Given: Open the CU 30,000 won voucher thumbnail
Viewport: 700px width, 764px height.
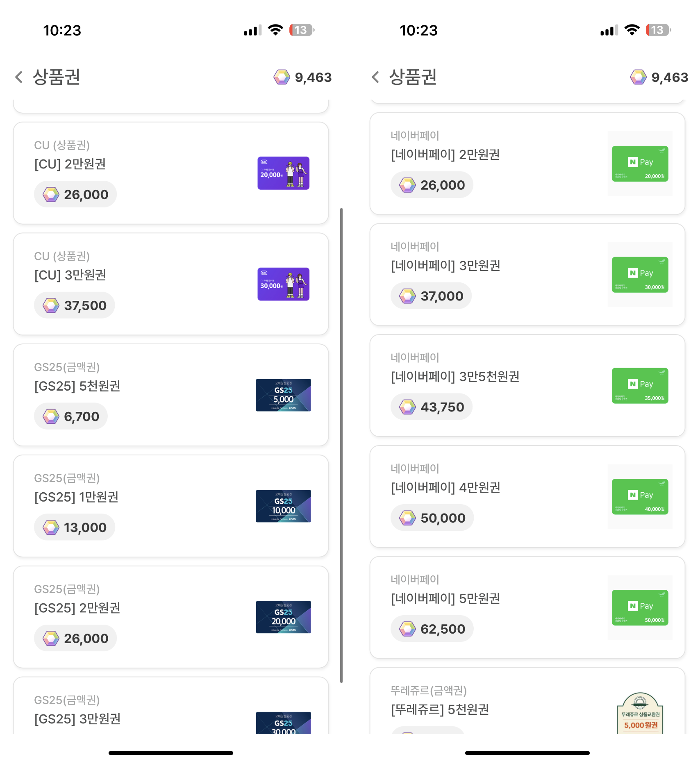Looking at the screenshot, I should click(283, 284).
